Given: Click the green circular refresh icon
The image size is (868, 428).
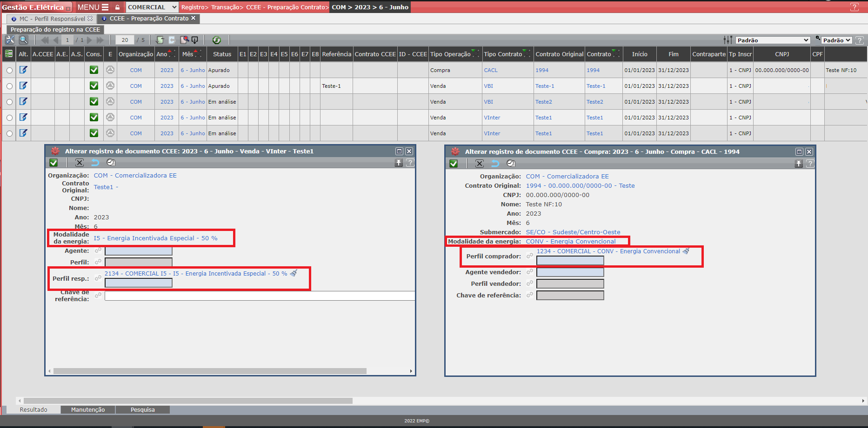Looking at the screenshot, I should (216, 40).
